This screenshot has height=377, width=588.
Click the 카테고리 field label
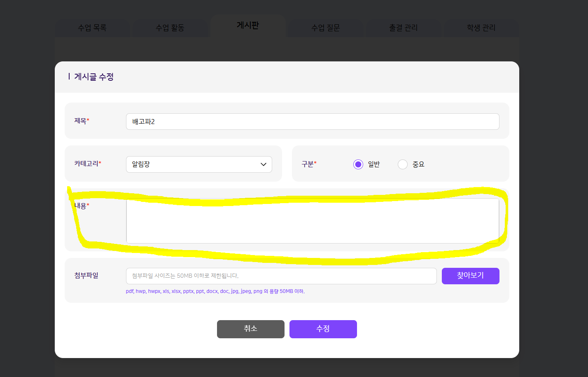(87, 164)
